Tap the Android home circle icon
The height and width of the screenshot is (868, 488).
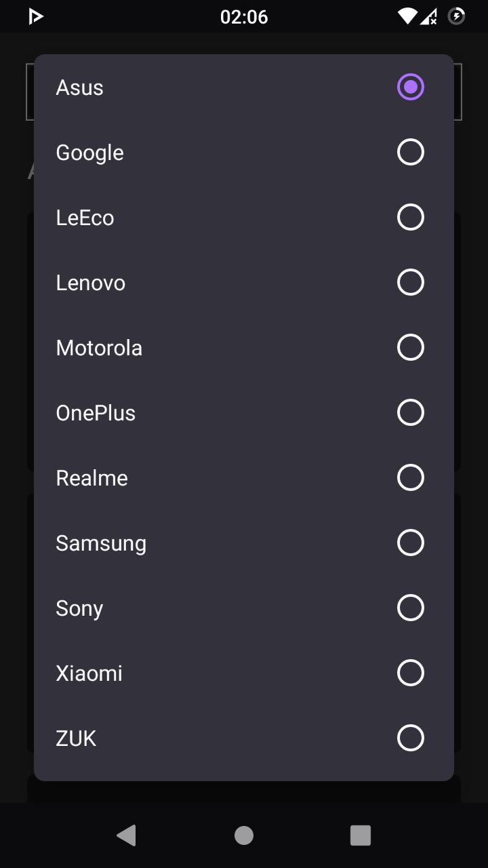click(244, 835)
